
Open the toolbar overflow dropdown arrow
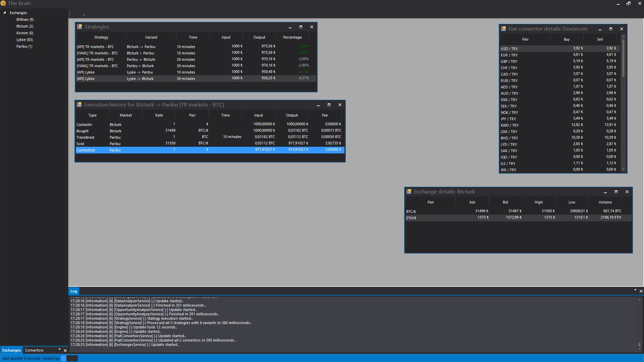tap(84, 15)
